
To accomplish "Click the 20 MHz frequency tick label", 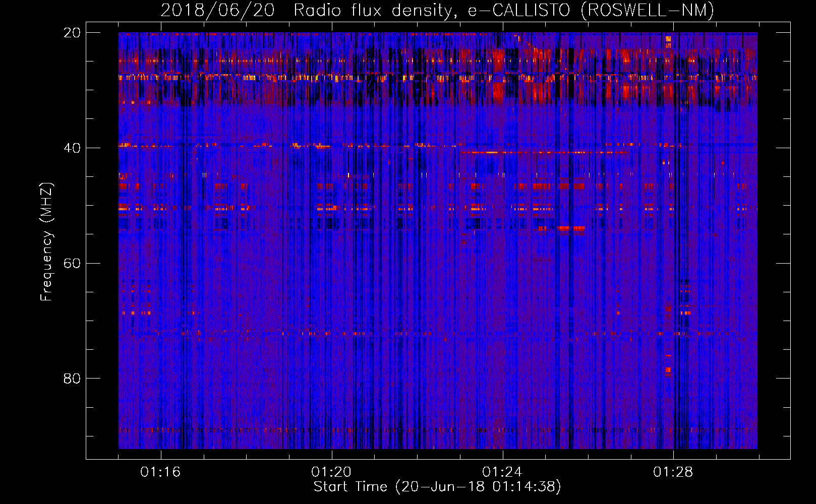I will pyautogui.click(x=72, y=33).
